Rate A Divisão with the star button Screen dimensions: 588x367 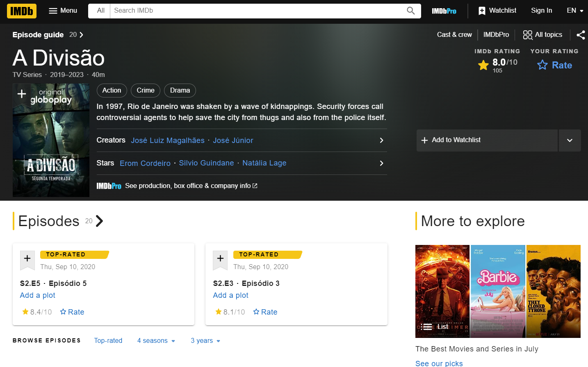point(554,65)
